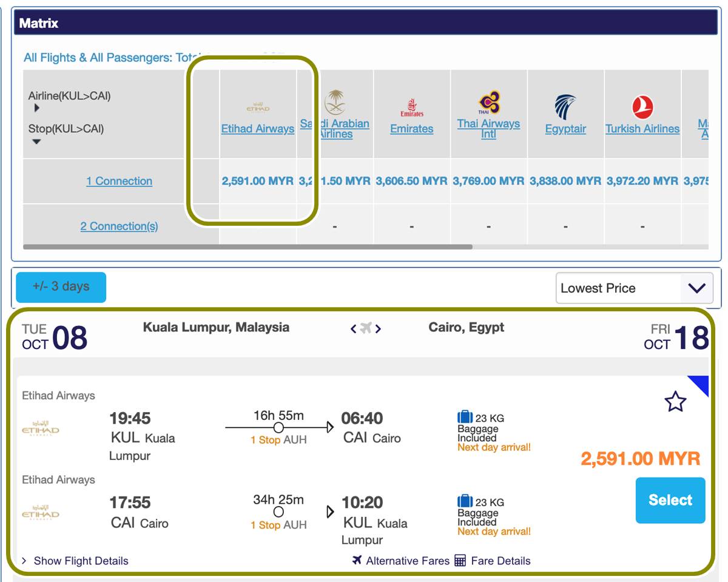Collapse Stop(KUL>CAI) arrow

(x=36, y=142)
